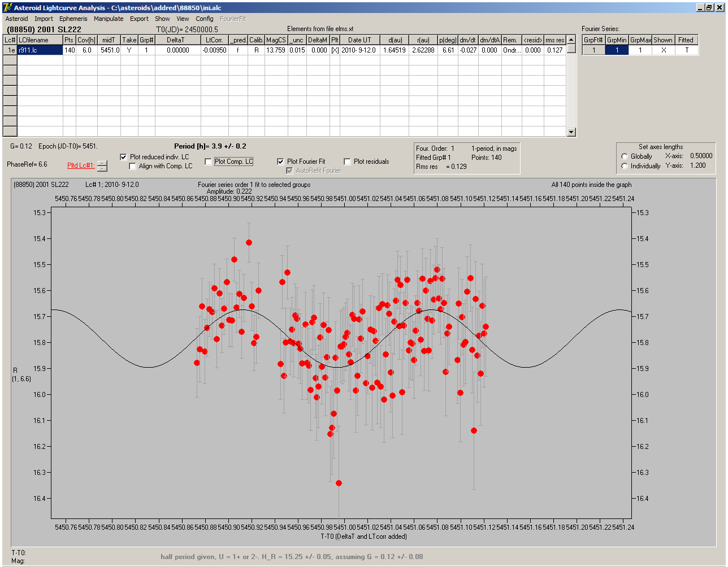Click the -0.00950 LtCorr cell
Viewport: 728px width, 567px height.
(214, 50)
